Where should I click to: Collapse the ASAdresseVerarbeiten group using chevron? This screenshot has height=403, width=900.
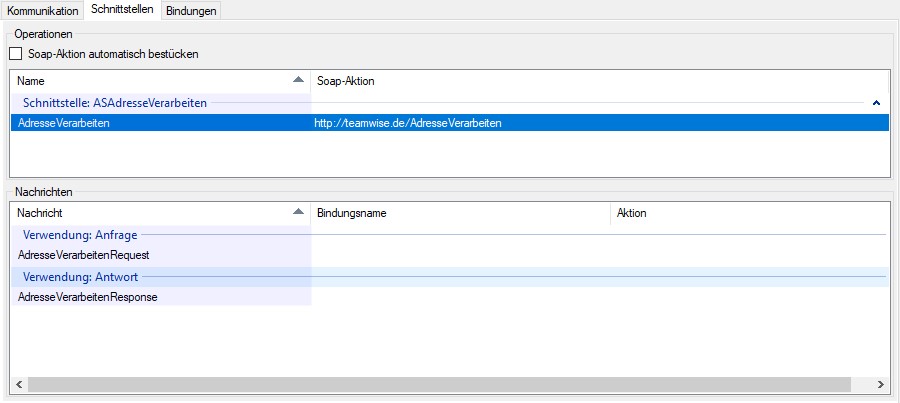point(876,102)
